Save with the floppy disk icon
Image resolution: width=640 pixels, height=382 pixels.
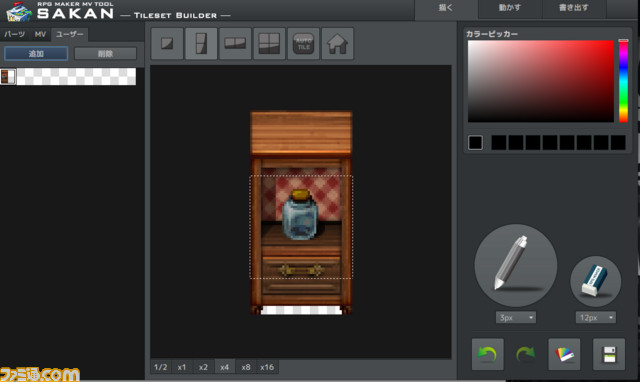(609, 354)
